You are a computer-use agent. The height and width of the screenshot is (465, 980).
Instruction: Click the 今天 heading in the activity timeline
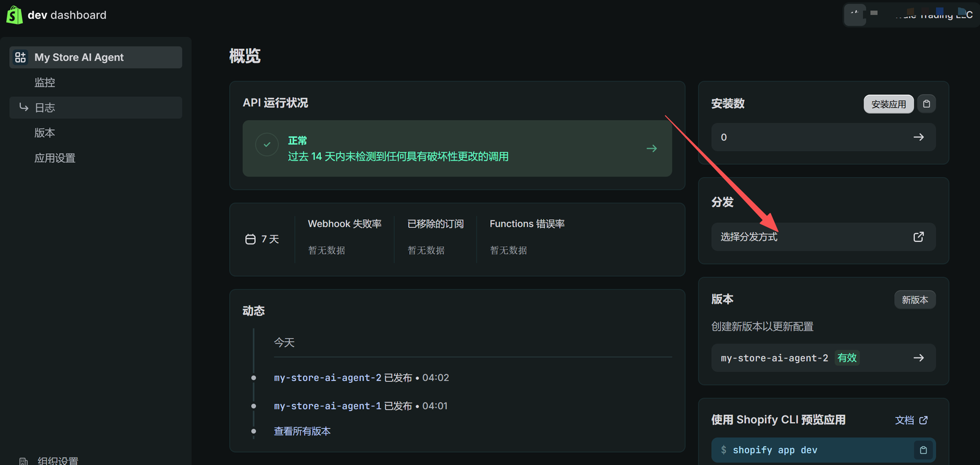(x=284, y=342)
